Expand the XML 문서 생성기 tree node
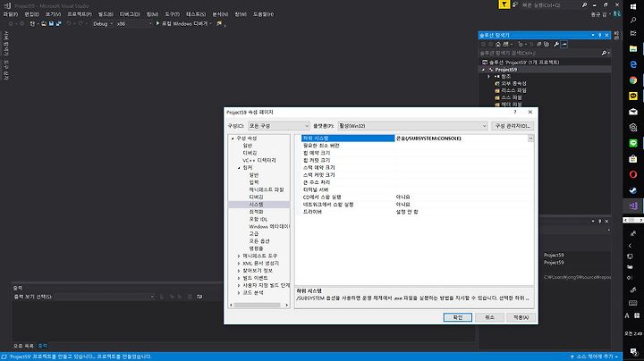Image resolution: width=644 pixels, height=361 pixels. (239, 264)
